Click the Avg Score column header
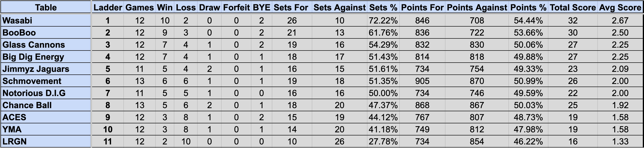This screenshot has height=148, width=644. [620, 7]
